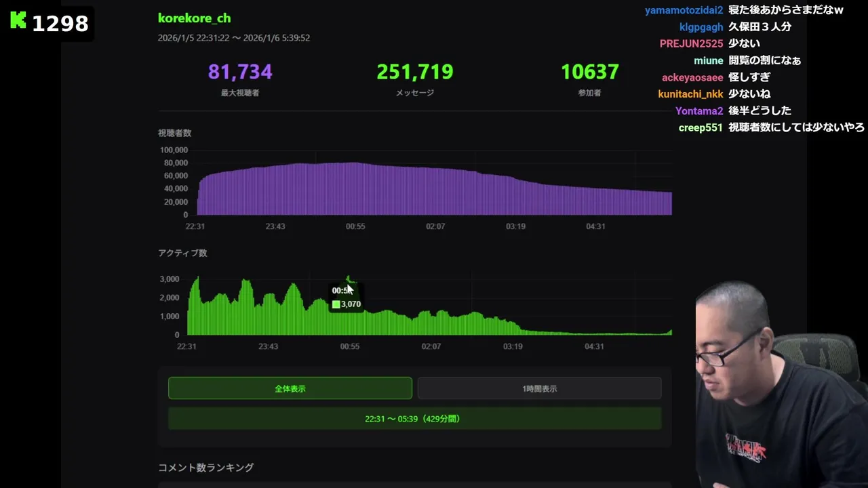Screen dimensions: 868x488
Task: Click the streamer webcam overlay
Action: pyautogui.click(x=782, y=384)
